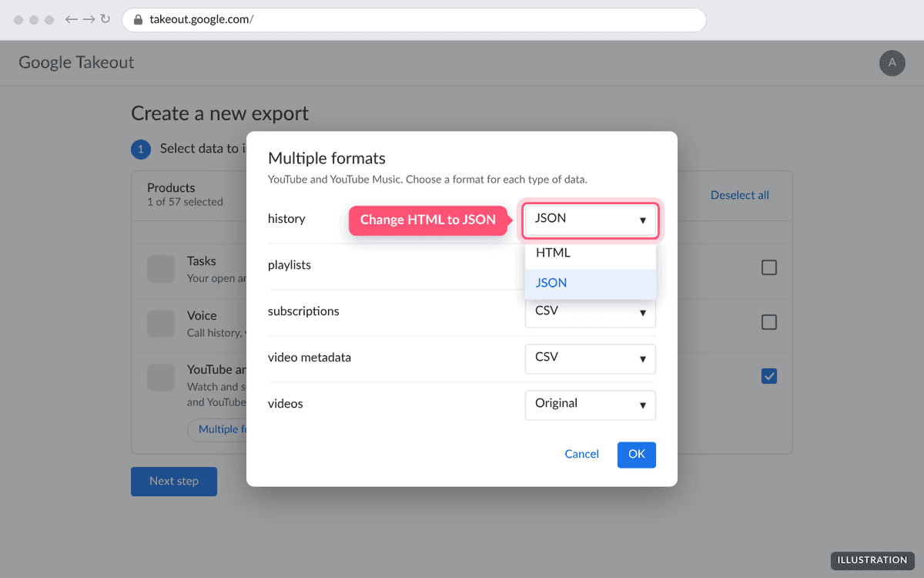This screenshot has height=578, width=924.
Task: Click the Create a new export heading
Action: [220, 113]
